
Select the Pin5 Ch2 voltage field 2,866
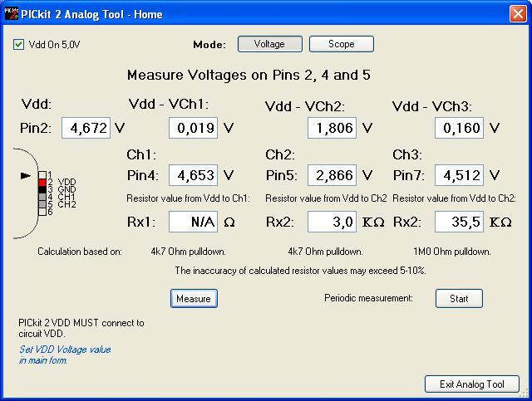point(332,175)
